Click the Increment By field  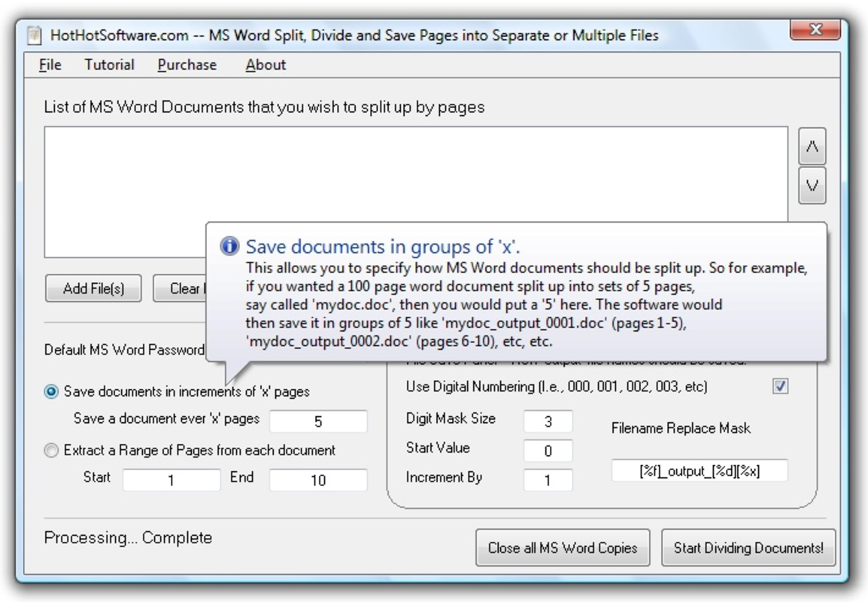click(x=548, y=479)
